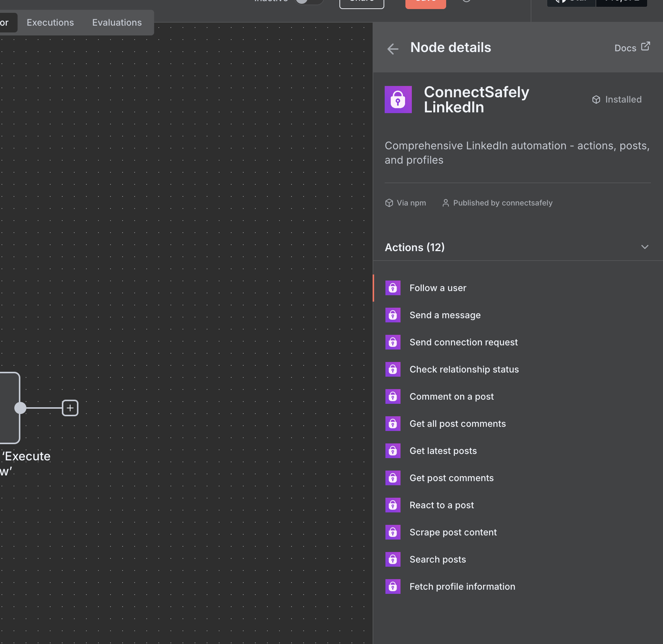663x644 pixels.
Task: Choose the Send connection request action
Action: coord(463,342)
